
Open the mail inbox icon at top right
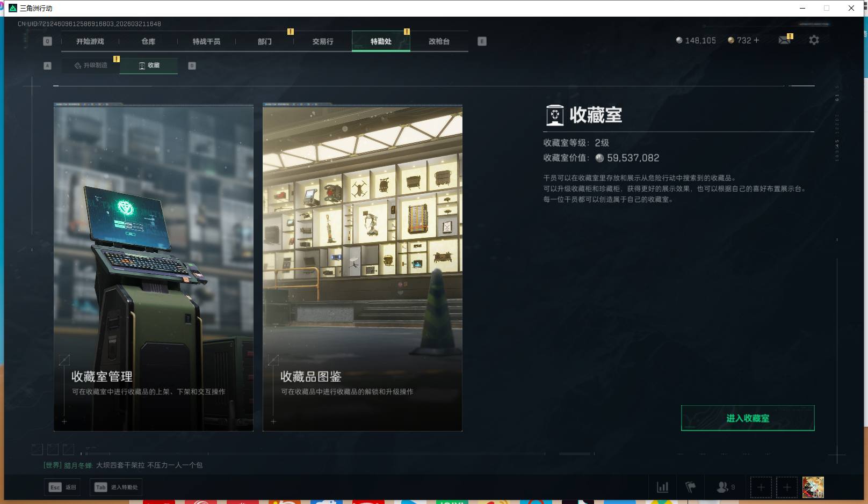(784, 40)
